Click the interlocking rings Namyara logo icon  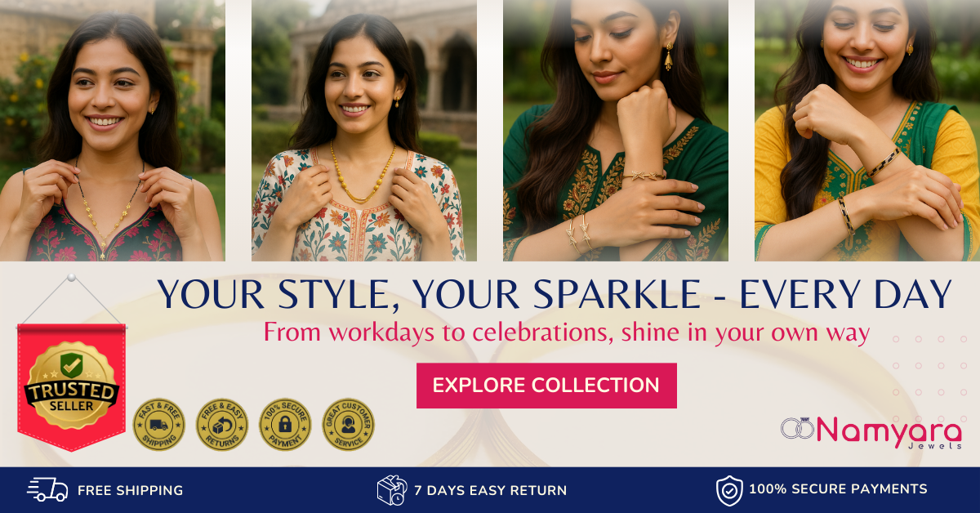pyautogui.click(x=797, y=428)
